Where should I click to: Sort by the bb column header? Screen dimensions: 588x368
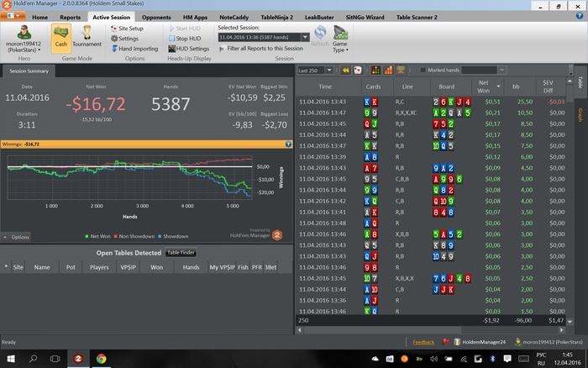(x=516, y=87)
